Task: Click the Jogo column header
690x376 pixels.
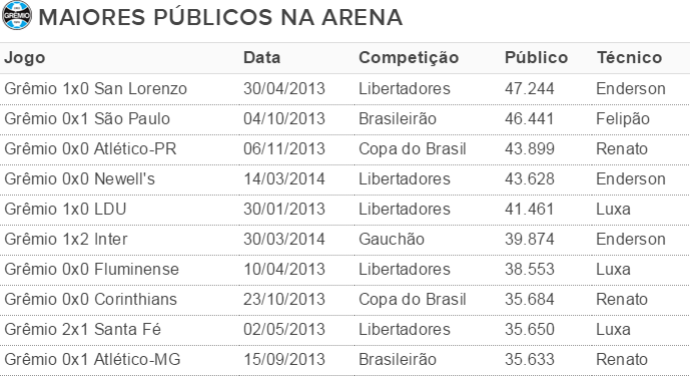Action: (25, 58)
